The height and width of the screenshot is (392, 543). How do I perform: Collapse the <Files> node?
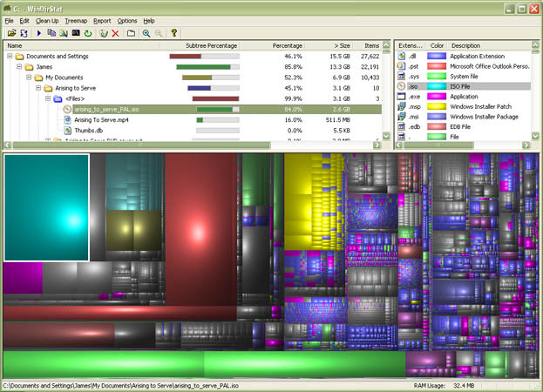48,98
